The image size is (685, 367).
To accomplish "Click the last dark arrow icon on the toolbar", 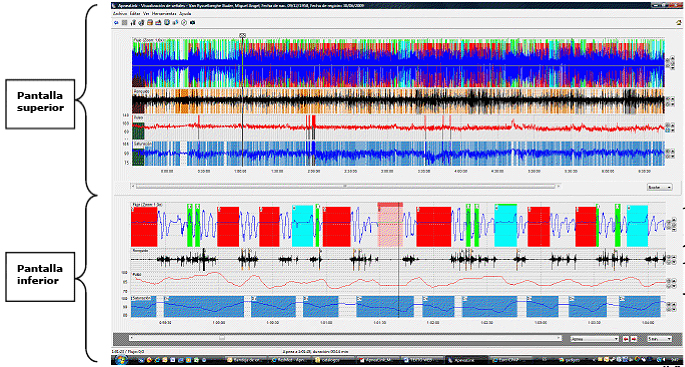I will pos(193,23).
